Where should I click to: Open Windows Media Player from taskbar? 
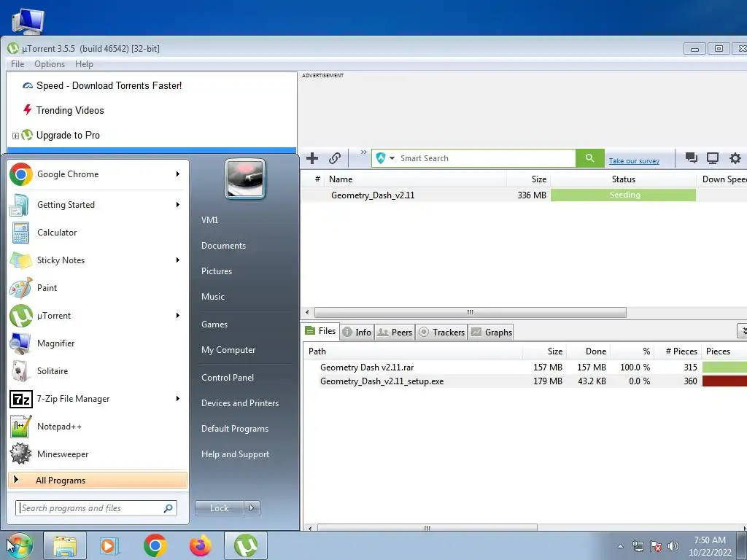(109, 545)
